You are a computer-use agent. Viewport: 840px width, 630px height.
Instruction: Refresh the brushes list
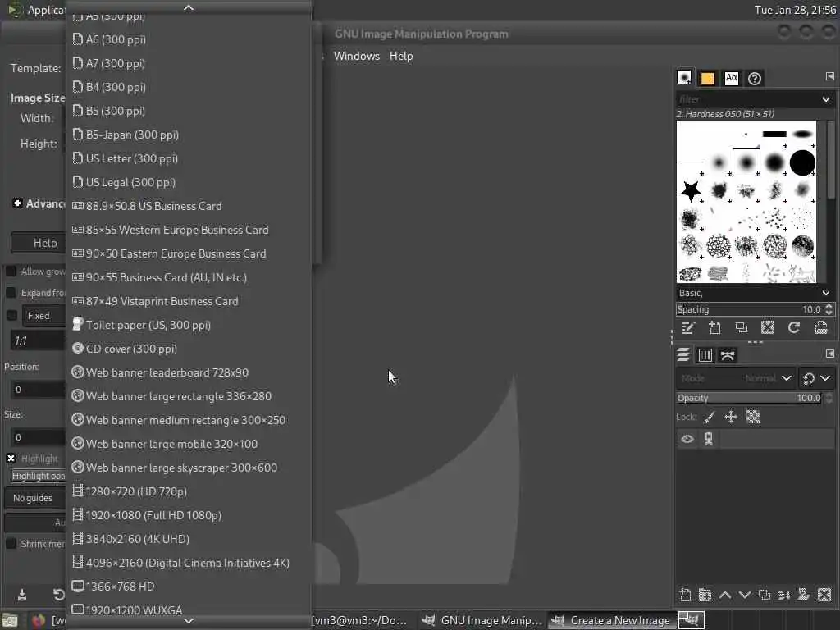pos(794,327)
